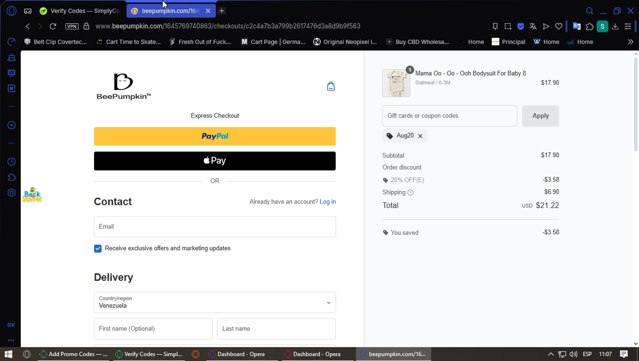This screenshot has height=361, width=639.
Task: Open Cart Time to Skate bookmark
Action: coord(129,42)
